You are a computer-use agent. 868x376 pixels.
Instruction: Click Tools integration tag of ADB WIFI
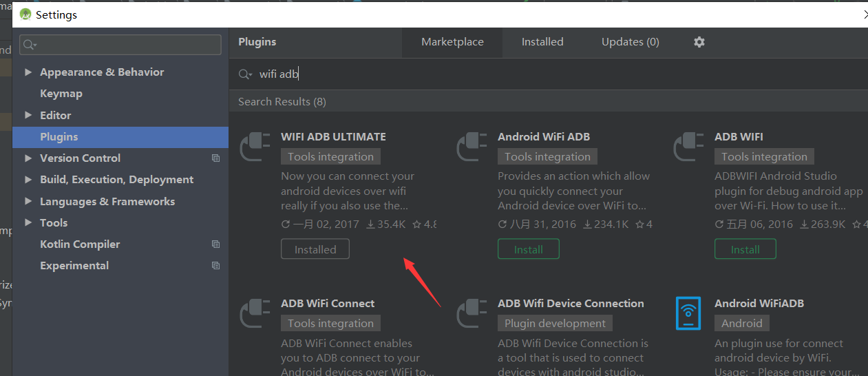(x=764, y=157)
